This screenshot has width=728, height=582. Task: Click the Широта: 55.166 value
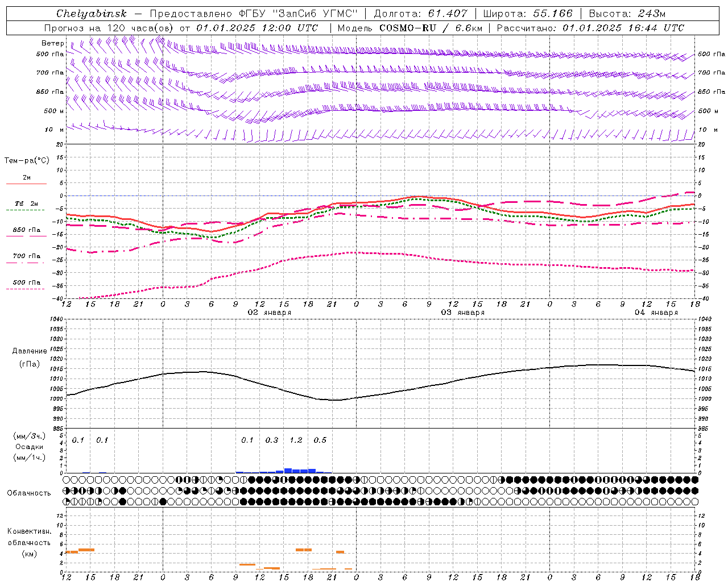tap(528, 14)
